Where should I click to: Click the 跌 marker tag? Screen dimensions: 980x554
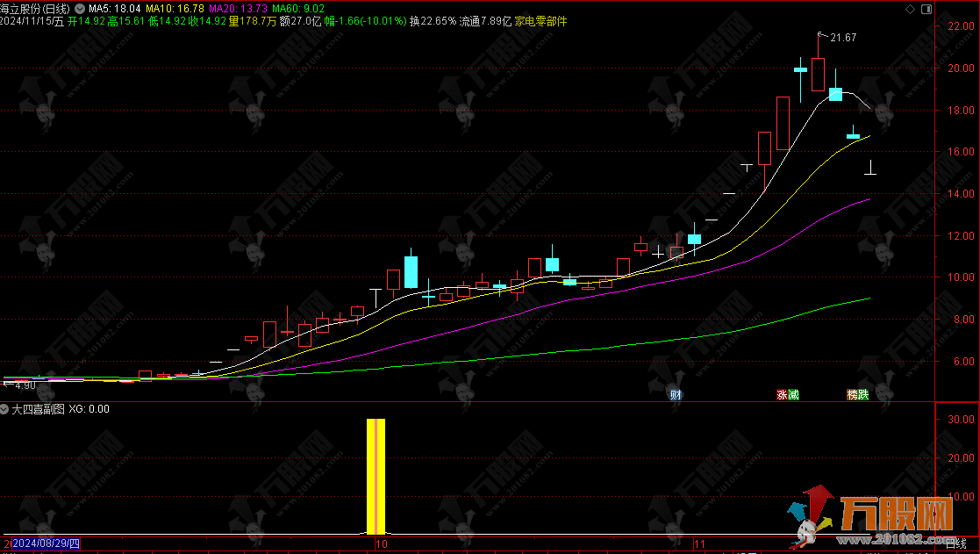tap(863, 394)
